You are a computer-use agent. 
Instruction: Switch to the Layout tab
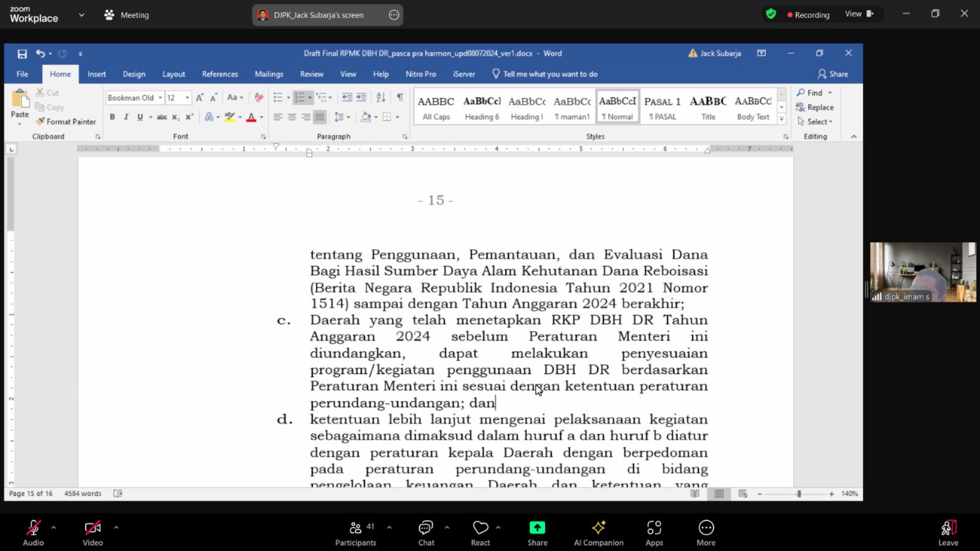pos(174,74)
